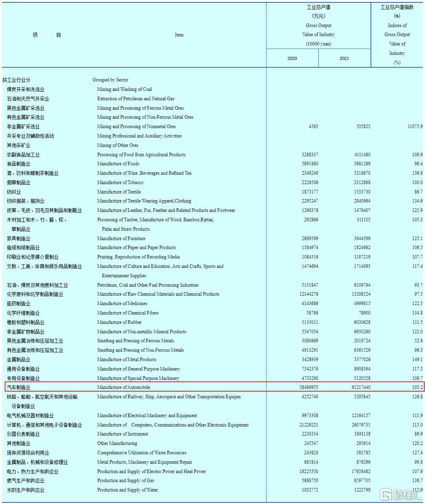Click the 2021 value 311105
The image size is (425, 504).
tap(363, 220)
